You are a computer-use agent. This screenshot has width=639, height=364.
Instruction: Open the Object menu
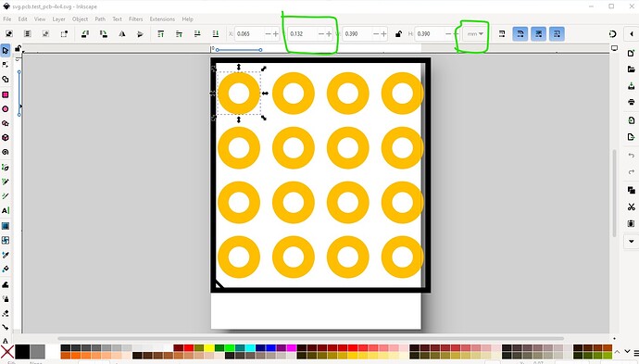coord(80,19)
